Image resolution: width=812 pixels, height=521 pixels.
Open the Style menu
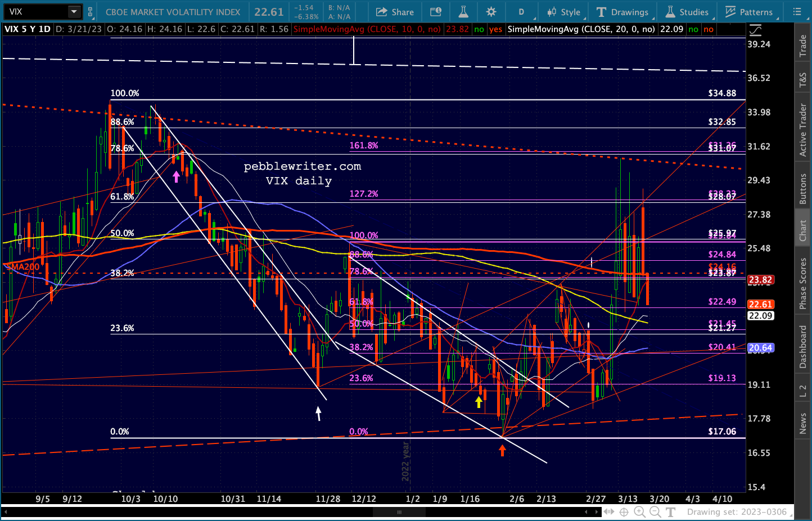pyautogui.click(x=563, y=12)
